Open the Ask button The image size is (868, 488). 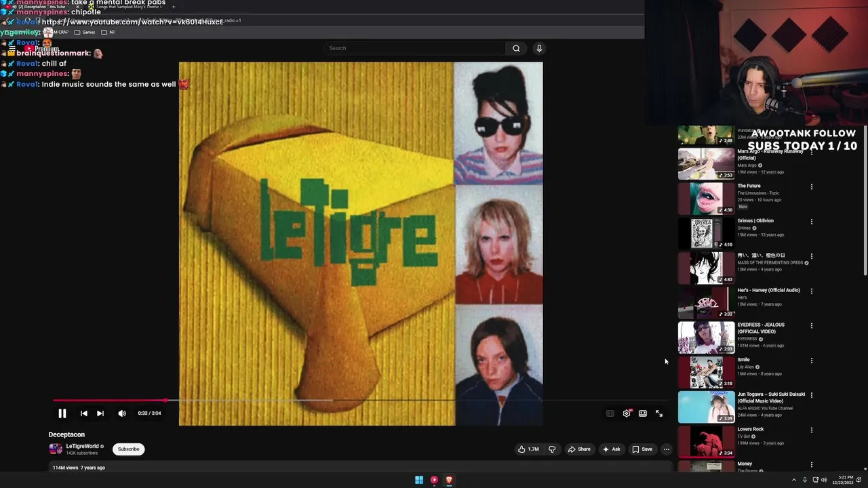click(611, 449)
